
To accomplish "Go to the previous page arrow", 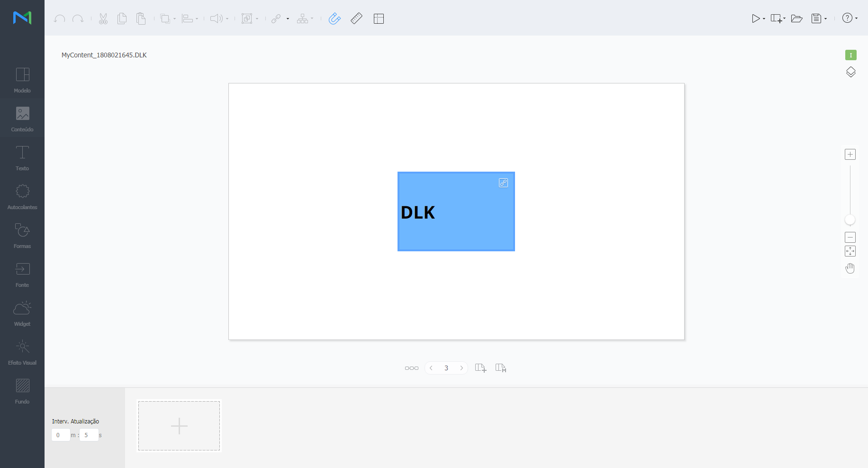I will point(431,368).
